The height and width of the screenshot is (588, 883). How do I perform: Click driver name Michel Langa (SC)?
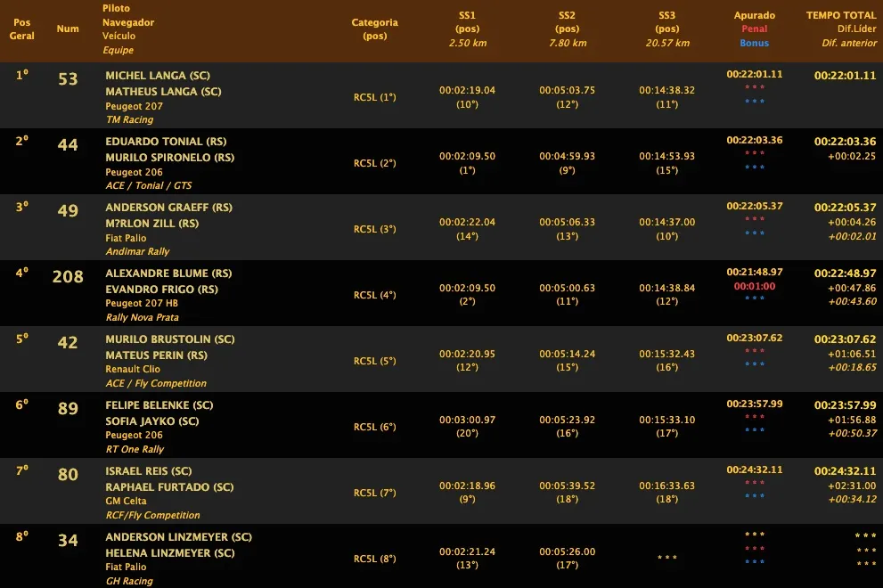158,76
